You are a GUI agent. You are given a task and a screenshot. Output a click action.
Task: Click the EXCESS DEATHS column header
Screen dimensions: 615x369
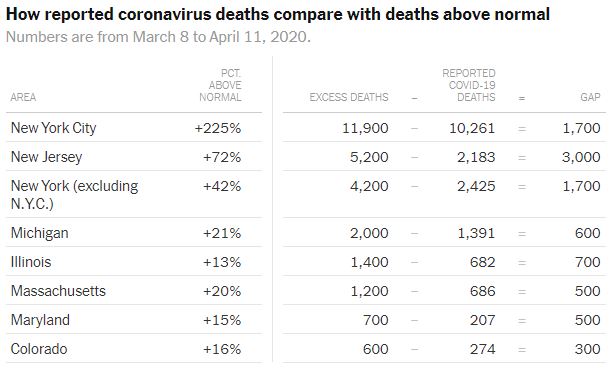pos(349,97)
